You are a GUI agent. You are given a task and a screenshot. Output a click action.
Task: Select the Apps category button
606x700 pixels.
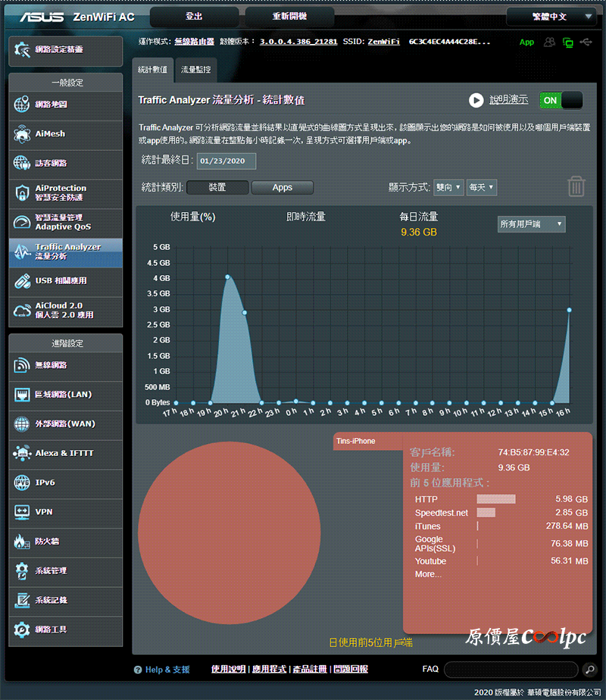click(x=283, y=188)
